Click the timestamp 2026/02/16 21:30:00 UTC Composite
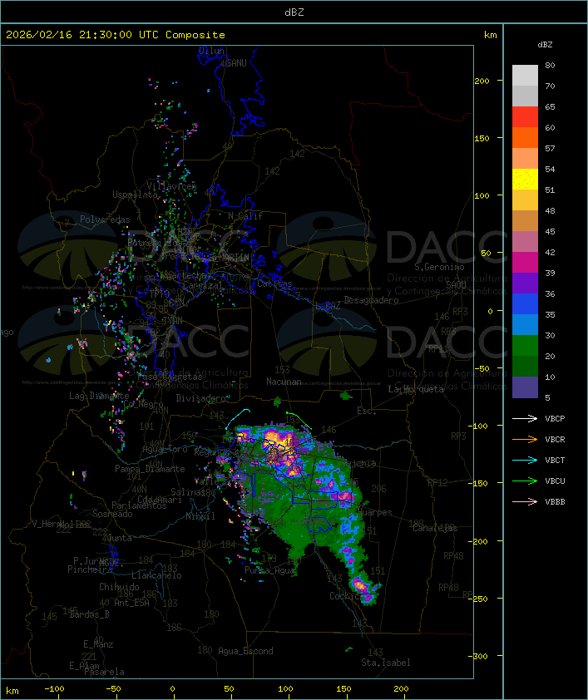The height and width of the screenshot is (700, 588). click(116, 35)
